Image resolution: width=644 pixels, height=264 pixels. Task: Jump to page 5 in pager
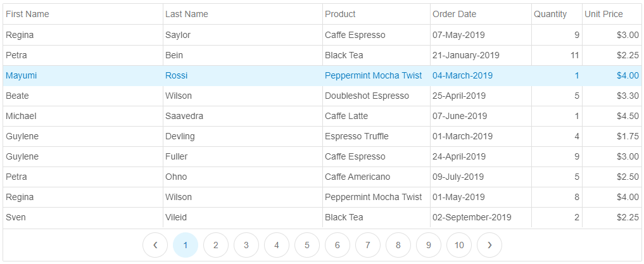click(307, 245)
